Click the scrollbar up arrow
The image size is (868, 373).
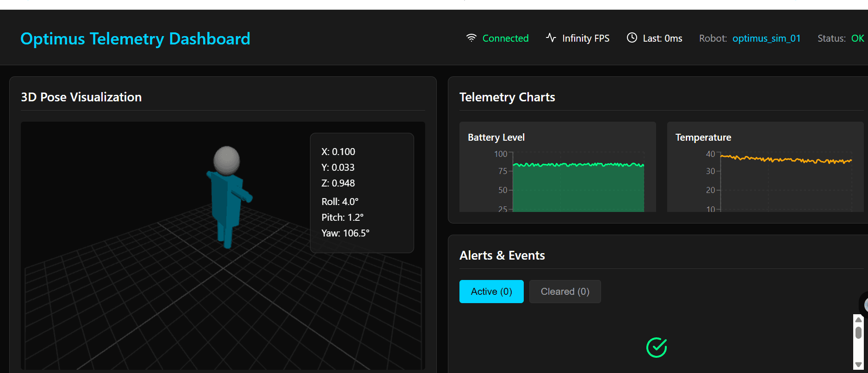[858, 319]
